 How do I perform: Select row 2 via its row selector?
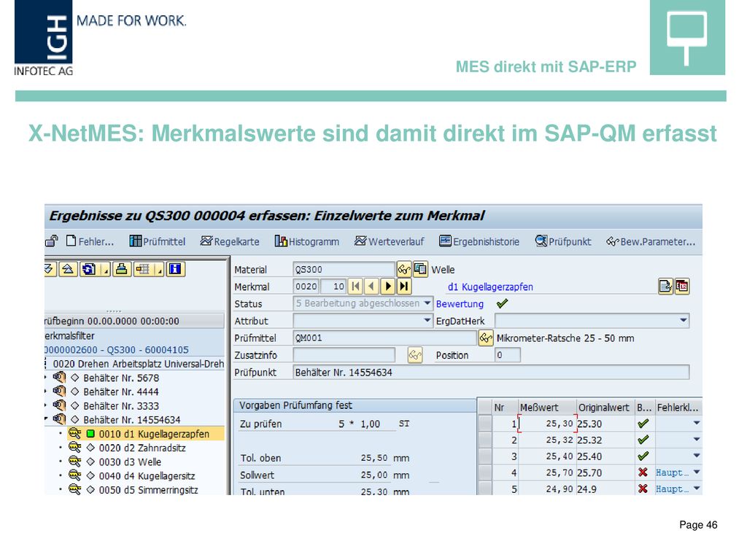click(485, 440)
